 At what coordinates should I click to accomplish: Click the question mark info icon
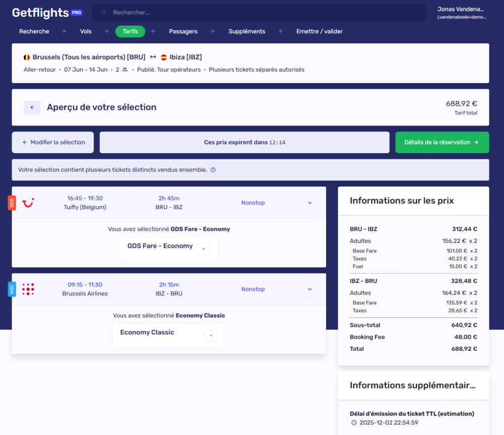pyautogui.click(x=213, y=170)
